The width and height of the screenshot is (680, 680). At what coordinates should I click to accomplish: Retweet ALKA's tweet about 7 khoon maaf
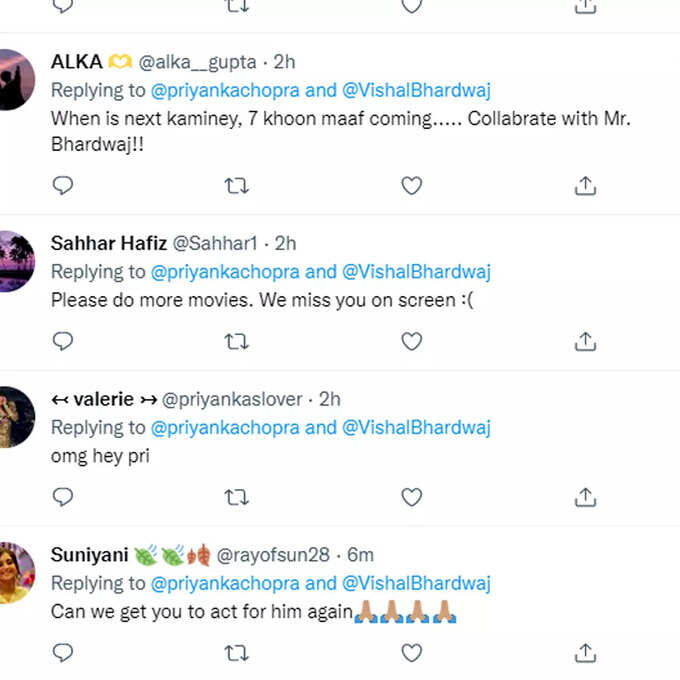236,186
